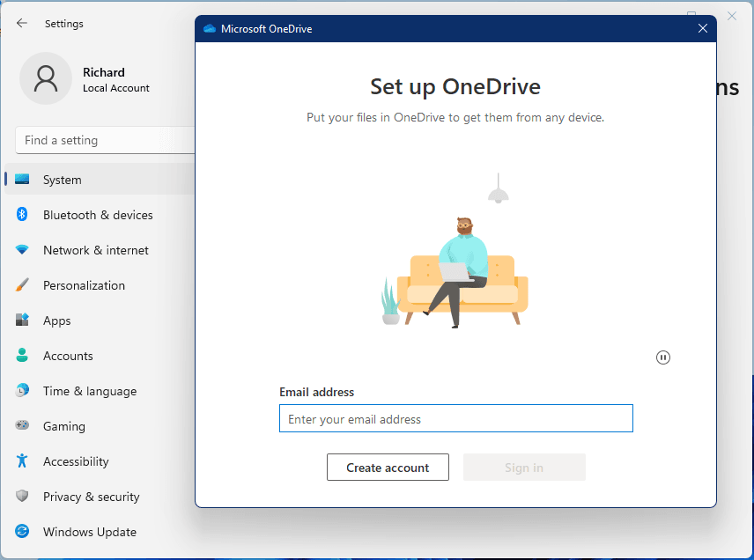Click the Gaming controller icon
The height and width of the screenshot is (560, 754).
coord(22,425)
